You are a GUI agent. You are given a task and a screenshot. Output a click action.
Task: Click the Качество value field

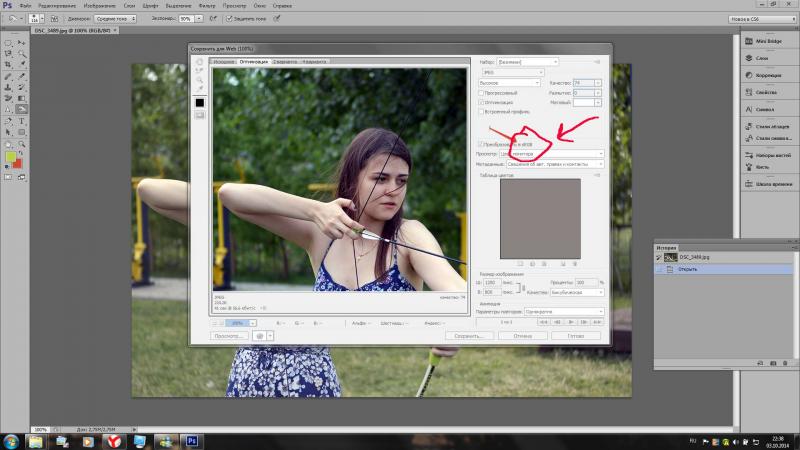coord(583,83)
